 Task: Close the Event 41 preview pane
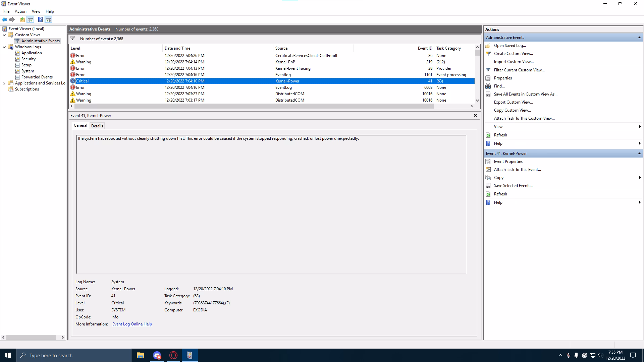[x=475, y=115]
